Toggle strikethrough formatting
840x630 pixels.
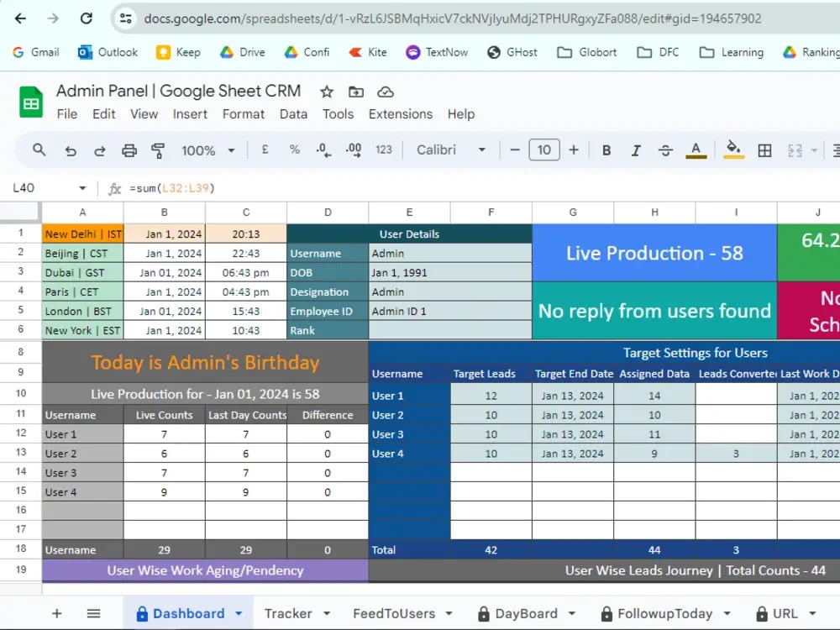[x=665, y=150]
